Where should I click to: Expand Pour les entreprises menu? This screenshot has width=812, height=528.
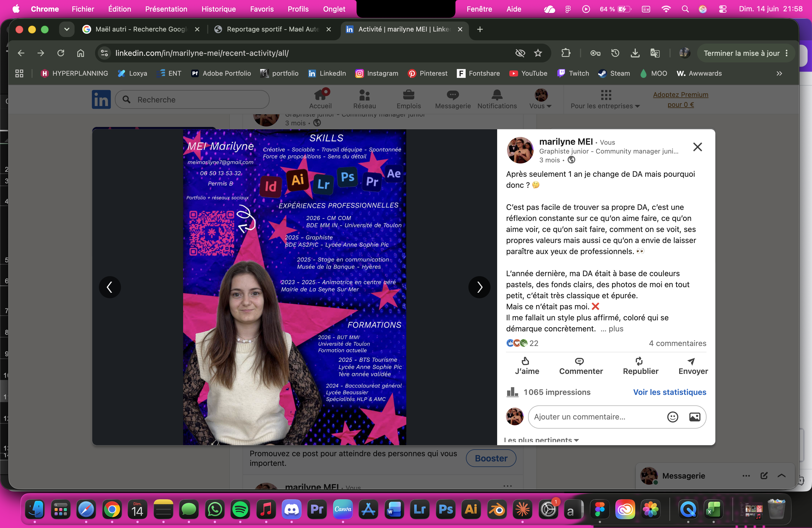point(605,99)
